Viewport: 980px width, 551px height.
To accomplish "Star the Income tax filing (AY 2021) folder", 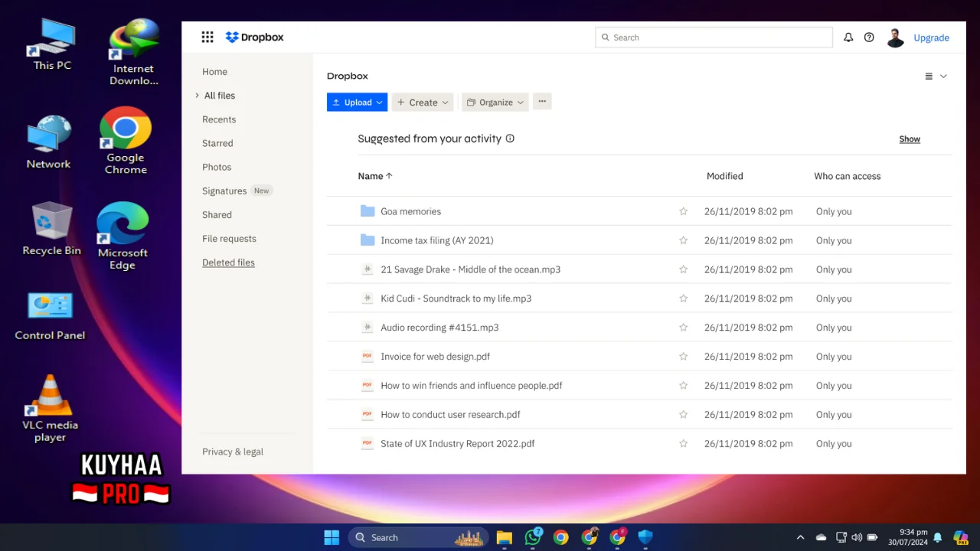I will click(684, 240).
